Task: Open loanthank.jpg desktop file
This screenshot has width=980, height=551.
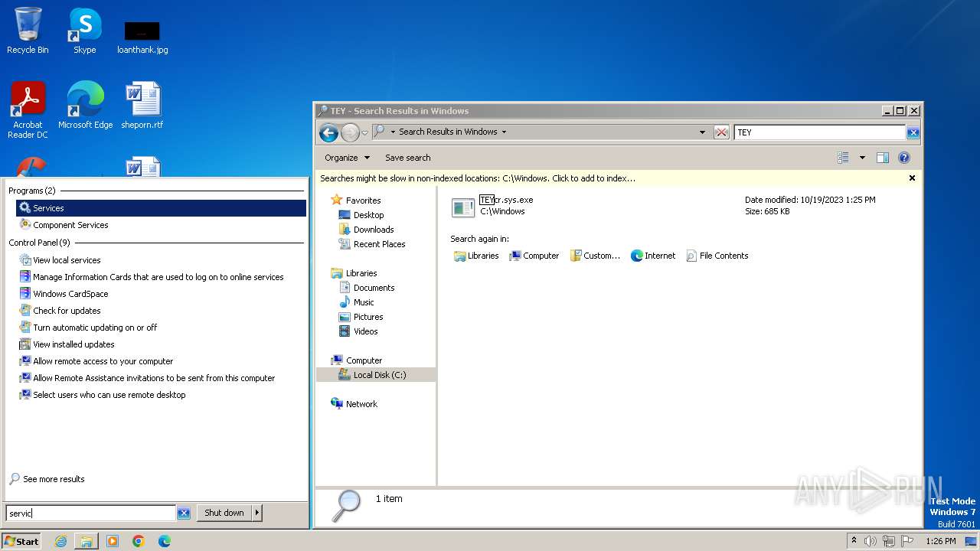Action: click(x=142, y=37)
